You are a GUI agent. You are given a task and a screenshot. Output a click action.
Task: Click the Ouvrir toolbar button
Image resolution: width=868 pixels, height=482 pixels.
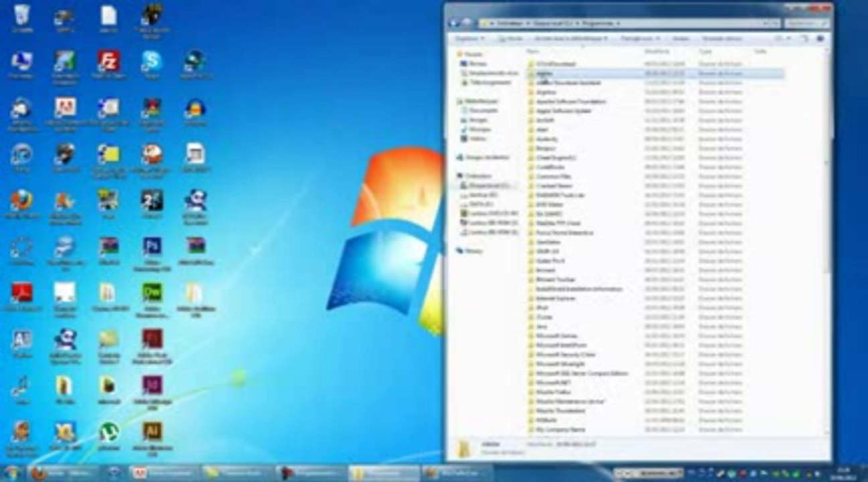pos(510,39)
